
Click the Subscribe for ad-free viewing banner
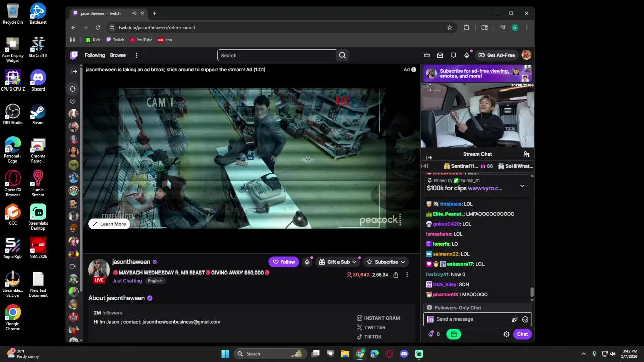[477, 74]
